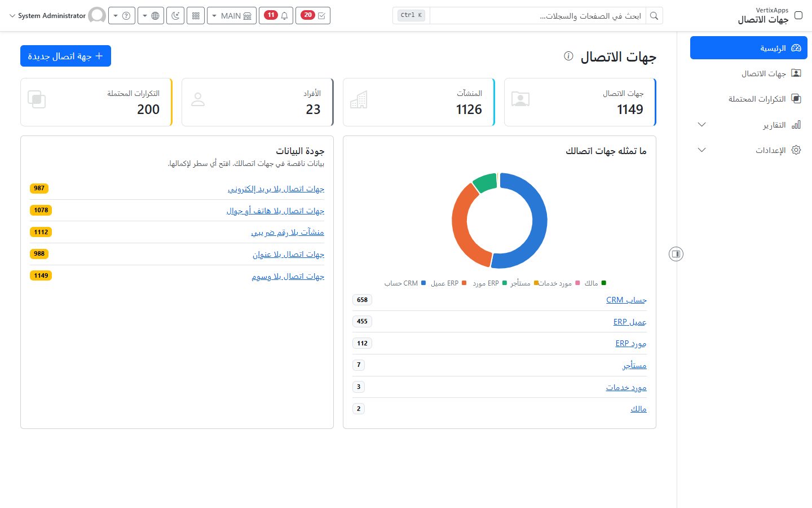
Task: Open the help question-mark dropdown
Action: tap(121, 16)
